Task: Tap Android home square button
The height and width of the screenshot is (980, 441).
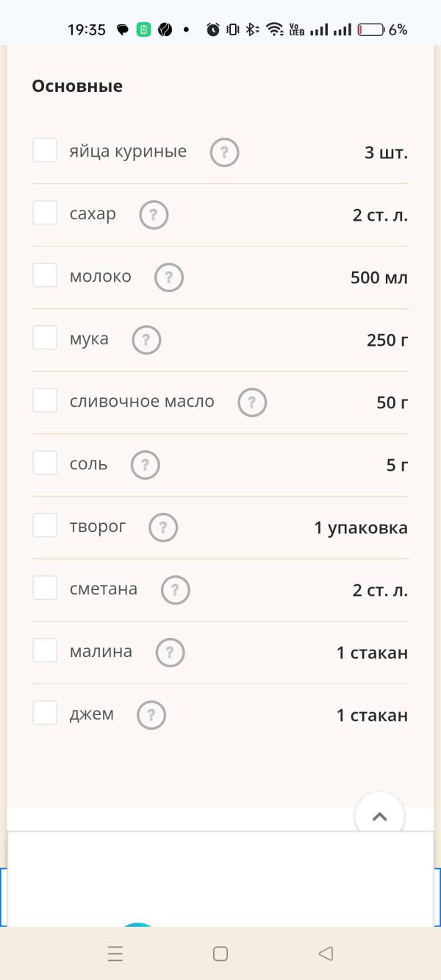Action: (220, 954)
